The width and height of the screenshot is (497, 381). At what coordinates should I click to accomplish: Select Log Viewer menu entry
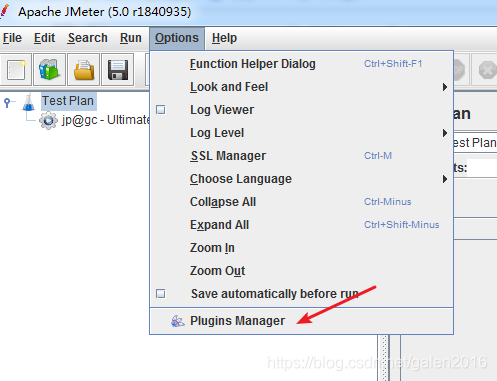pos(301,110)
